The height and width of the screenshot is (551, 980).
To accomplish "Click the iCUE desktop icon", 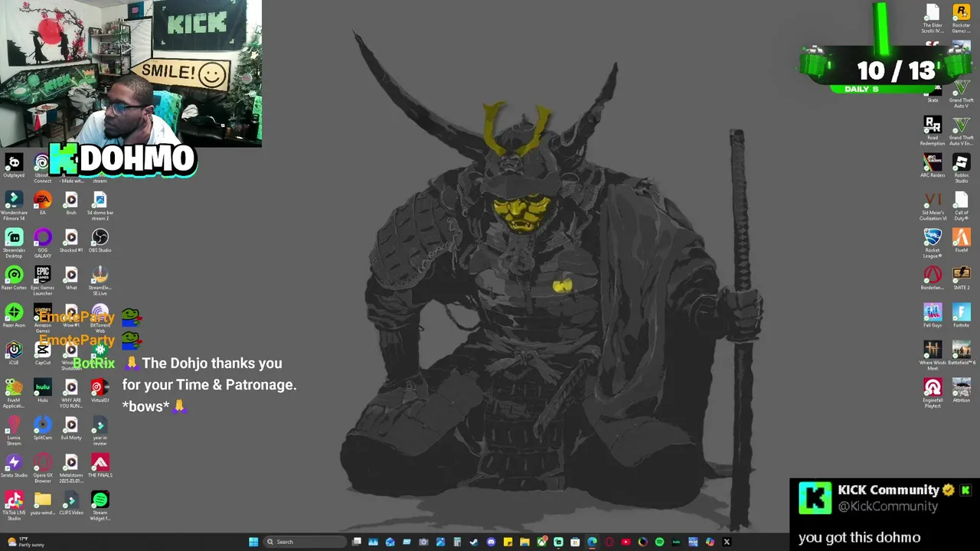I will tap(14, 354).
